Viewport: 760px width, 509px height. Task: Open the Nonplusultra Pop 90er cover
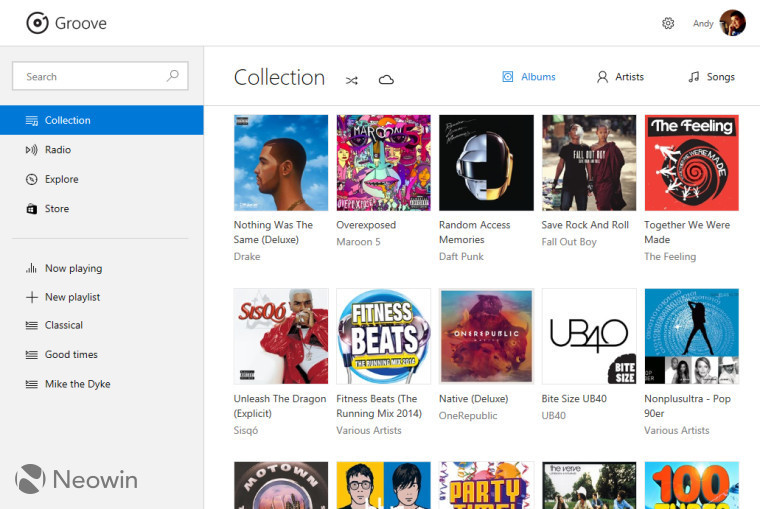point(692,336)
